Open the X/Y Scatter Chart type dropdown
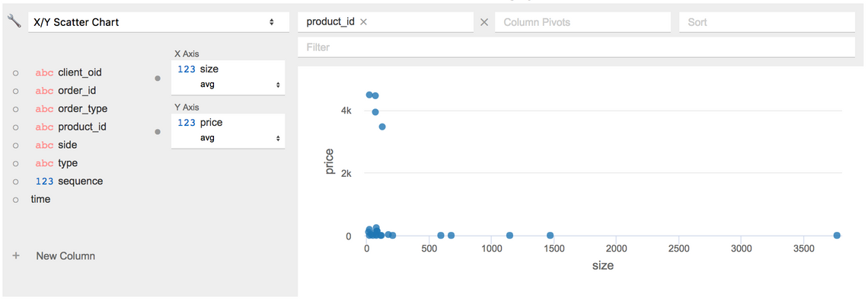This screenshot has width=868, height=302. [x=158, y=22]
